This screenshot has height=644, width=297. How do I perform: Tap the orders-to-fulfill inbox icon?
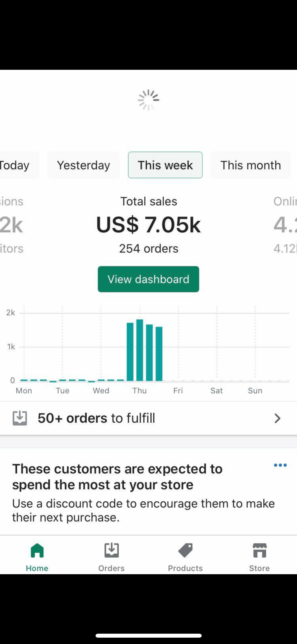pyautogui.click(x=20, y=418)
